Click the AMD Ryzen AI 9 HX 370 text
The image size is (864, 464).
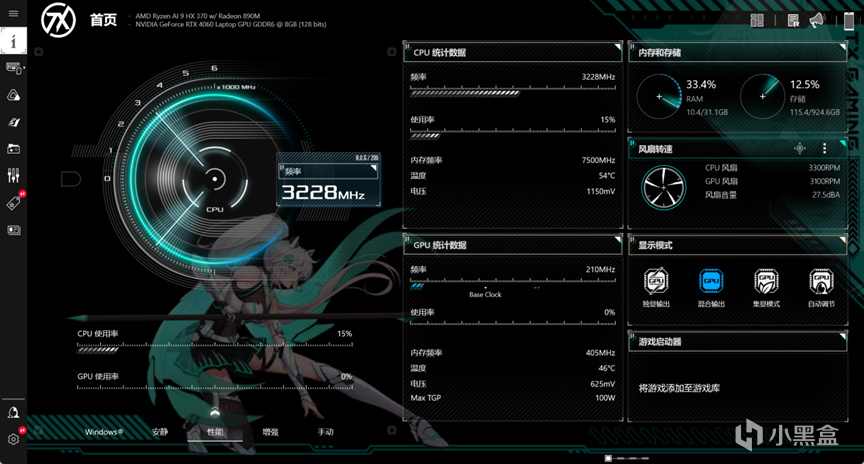[x=198, y=16]
